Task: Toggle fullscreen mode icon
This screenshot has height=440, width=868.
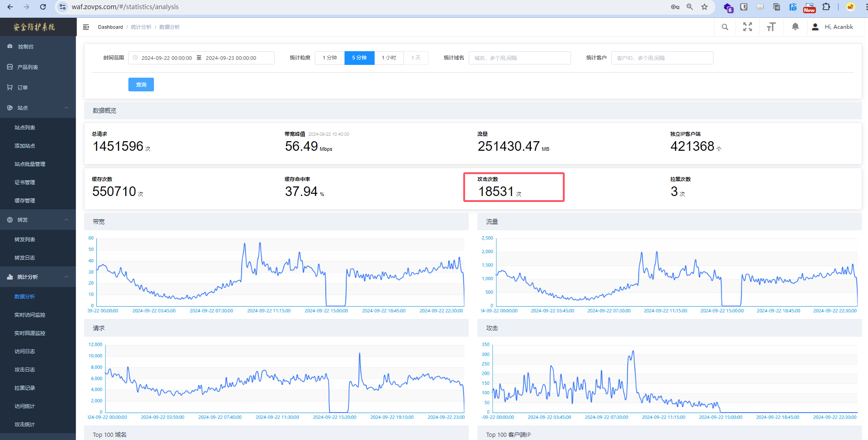Action: (747, 27)
